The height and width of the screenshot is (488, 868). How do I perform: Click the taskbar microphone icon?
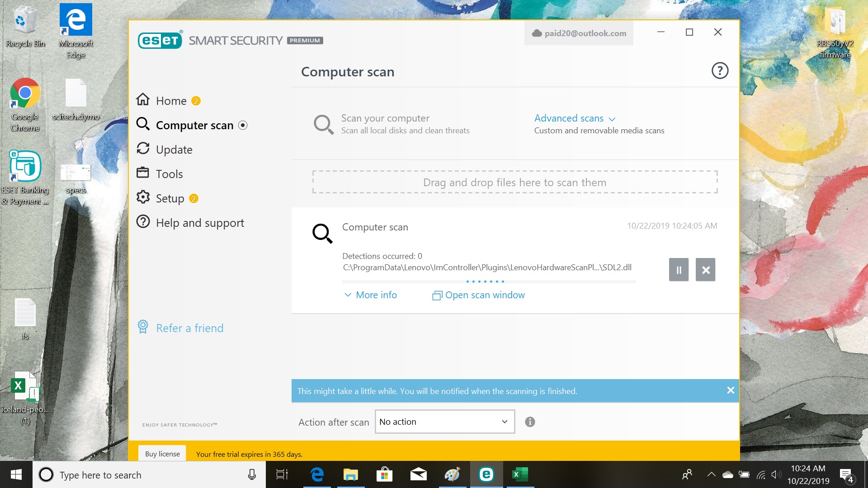click(x=252, y=474)
